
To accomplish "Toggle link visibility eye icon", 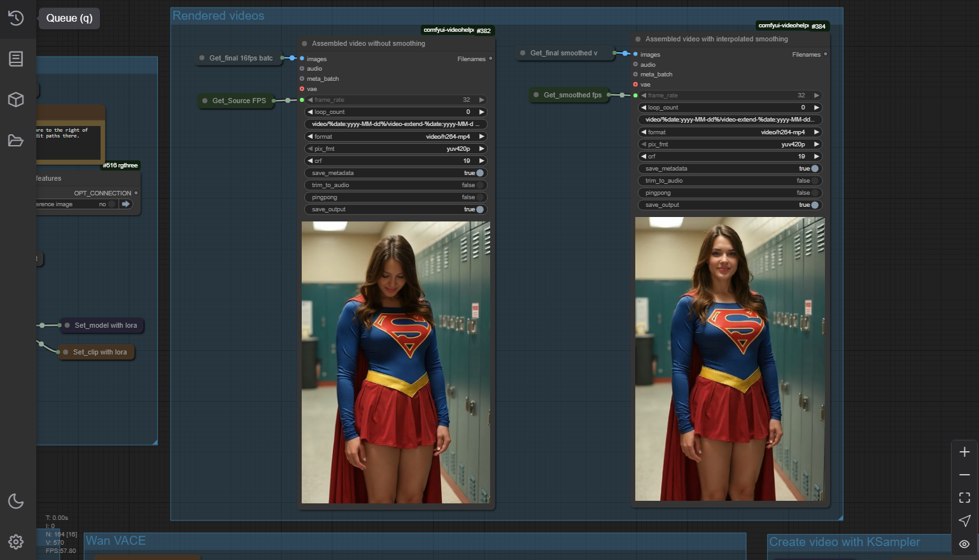I will [964, 544].
